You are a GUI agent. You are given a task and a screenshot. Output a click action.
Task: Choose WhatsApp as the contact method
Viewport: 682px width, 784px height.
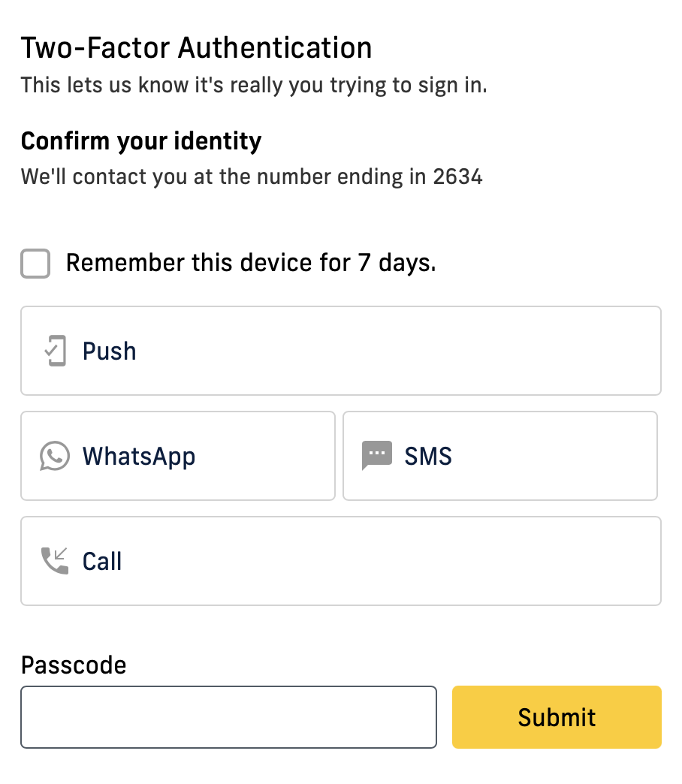point(177,456)
